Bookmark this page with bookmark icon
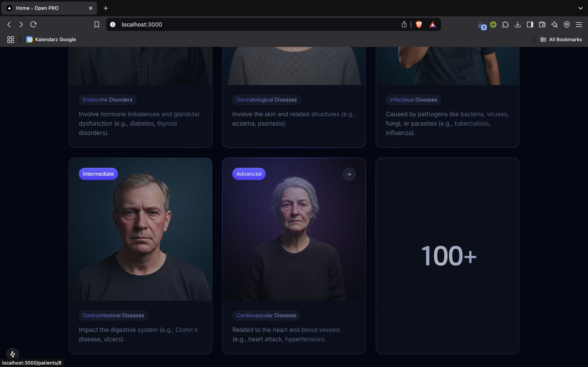The height and width of the screenshot is (367, 588). 97,24
